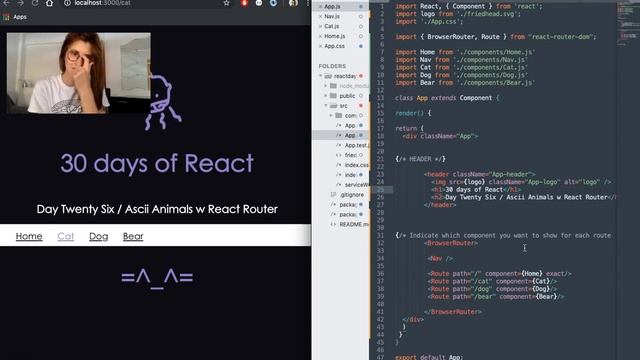
Task: Go to the browser home page icon
Action: [49, 3]
